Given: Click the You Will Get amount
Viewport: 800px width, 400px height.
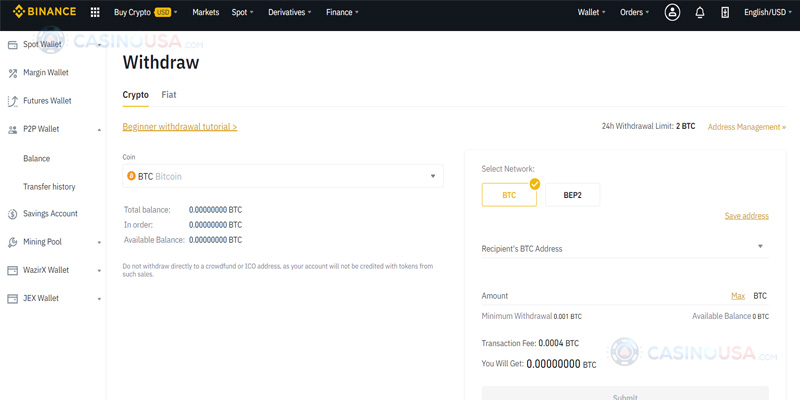Looking at the screenshot, I should [x=561, y=364].
